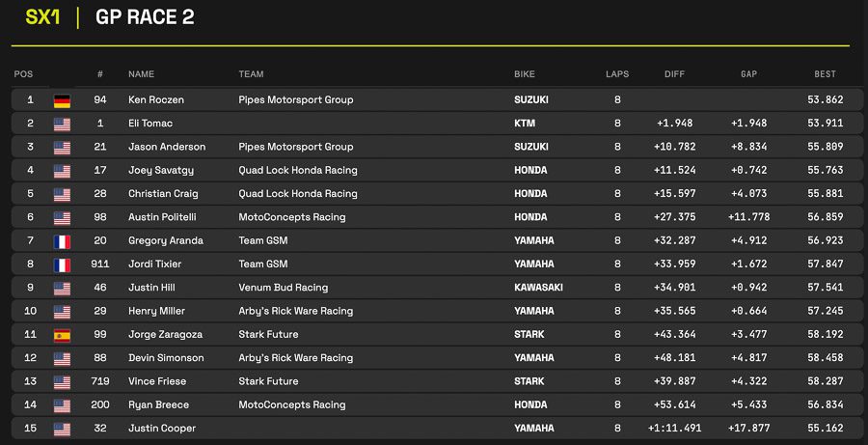Open the Quad Lock Honda Racing team for Joey Savatgy
The height and width of the screenshot is (445, 868).
tap(297, 170)
